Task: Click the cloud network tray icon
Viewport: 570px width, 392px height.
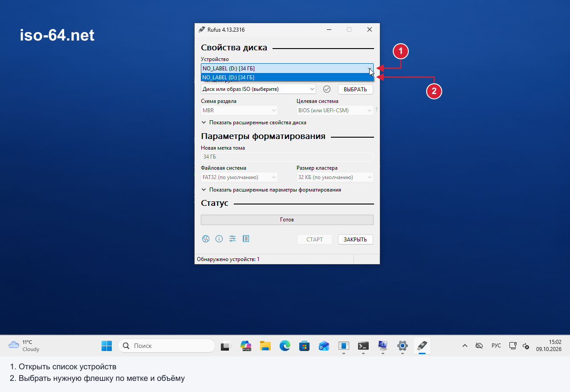Action: pos(479,346)
